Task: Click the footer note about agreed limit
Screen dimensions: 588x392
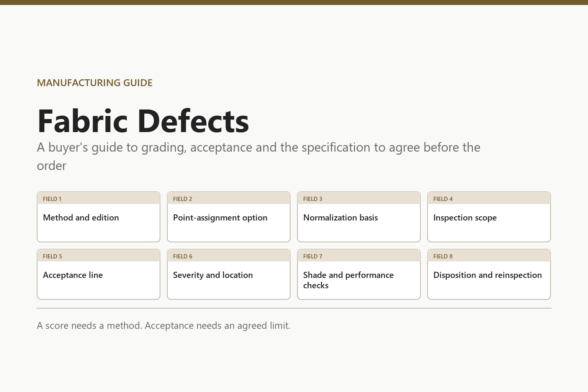Action: (x=163, y=325)
